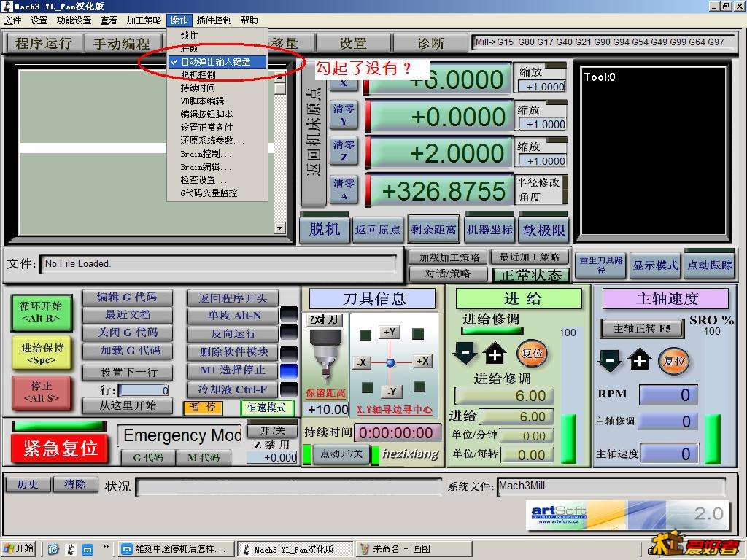Click the G-code window scroll down arrow
Viewport: 747px width, 560px height.
click(280, 228)
